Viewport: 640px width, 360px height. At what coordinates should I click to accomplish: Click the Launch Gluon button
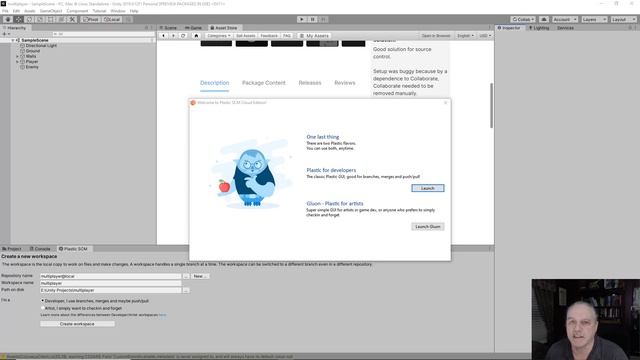tap(428, 227)
